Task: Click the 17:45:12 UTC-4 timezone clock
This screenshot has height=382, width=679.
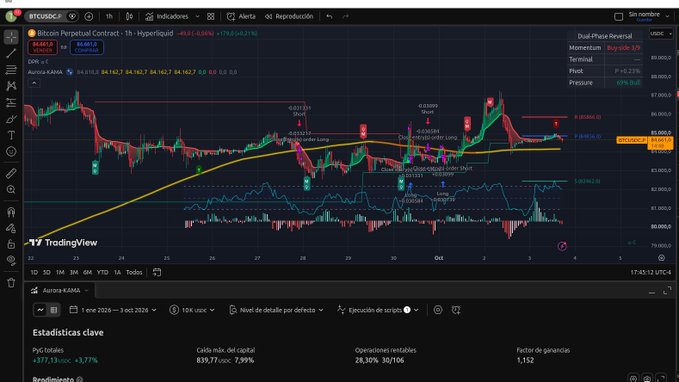Action: coord(650,272)
